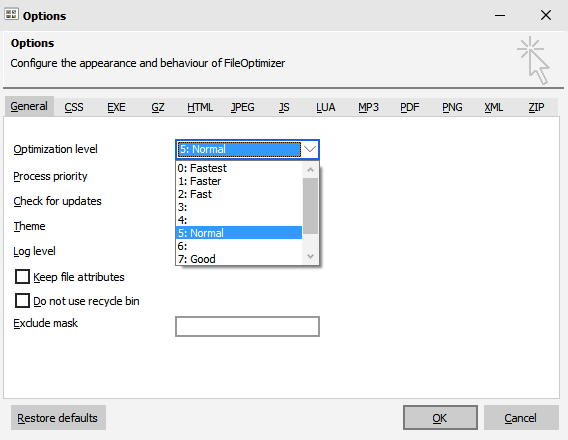Click the scrollbar up arrow in dropdown list
Screen dimensions: 568x440
[310, 169]
